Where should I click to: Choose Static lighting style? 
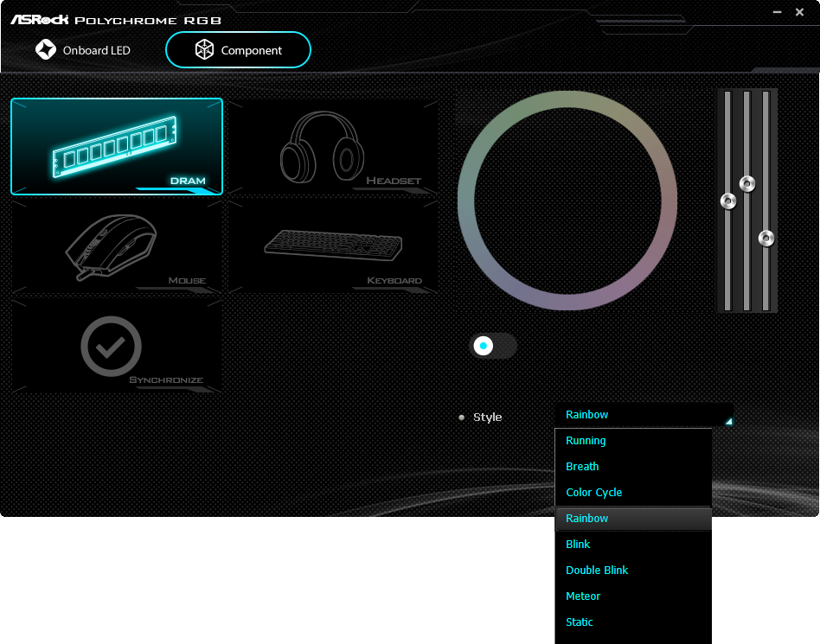633,622
